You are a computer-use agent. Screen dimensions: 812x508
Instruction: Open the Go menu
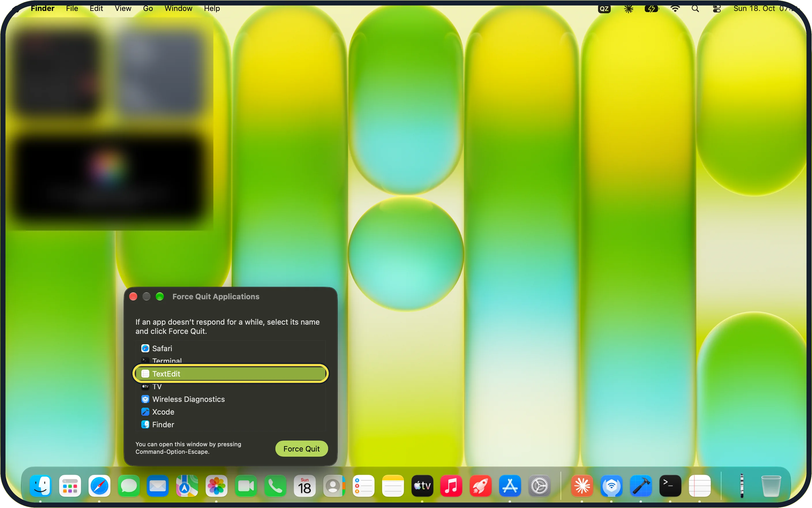pos(148,8)
